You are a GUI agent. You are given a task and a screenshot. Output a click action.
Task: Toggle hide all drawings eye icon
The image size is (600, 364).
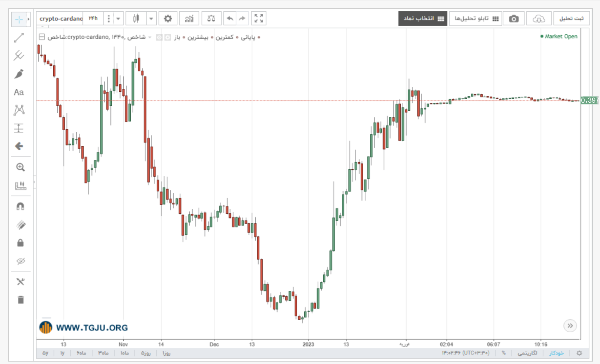(21, 261)
